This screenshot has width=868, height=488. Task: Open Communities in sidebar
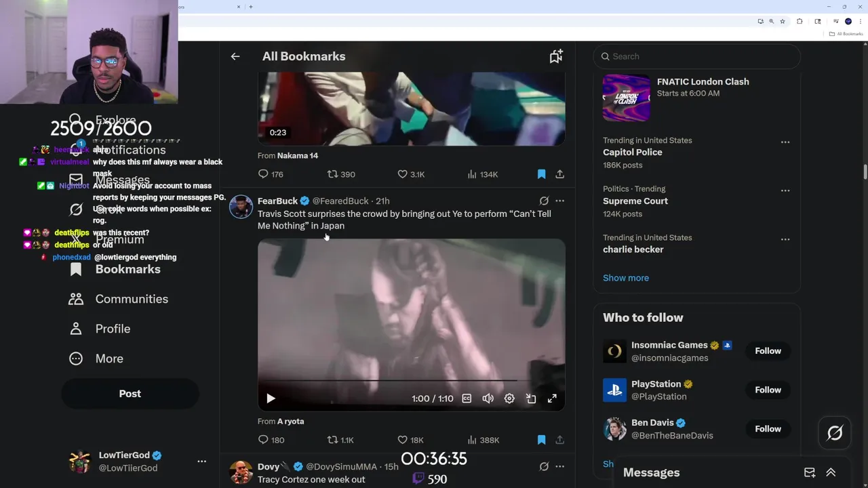click(x=119, y=299)
